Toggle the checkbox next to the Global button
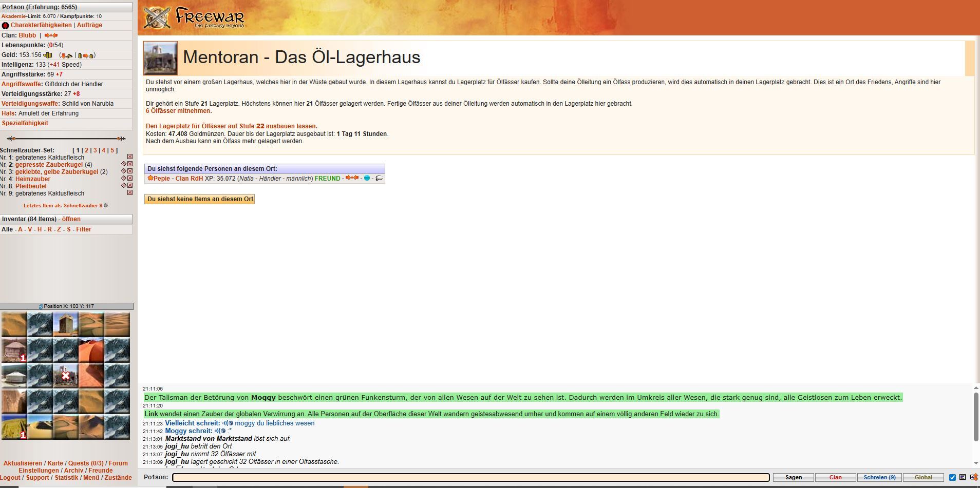980x488 pixels. click(953, 477)
